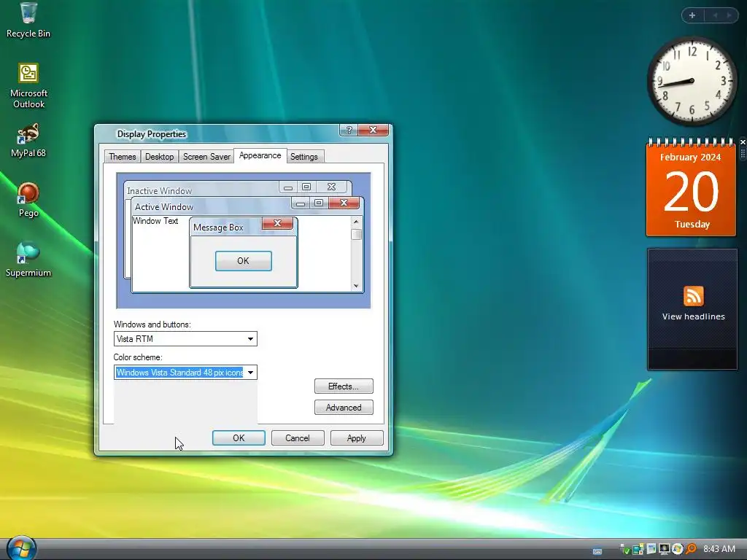Click the preview scrollbar up arrow
This screenshot has width=747, height=560.
coord(356,222)
